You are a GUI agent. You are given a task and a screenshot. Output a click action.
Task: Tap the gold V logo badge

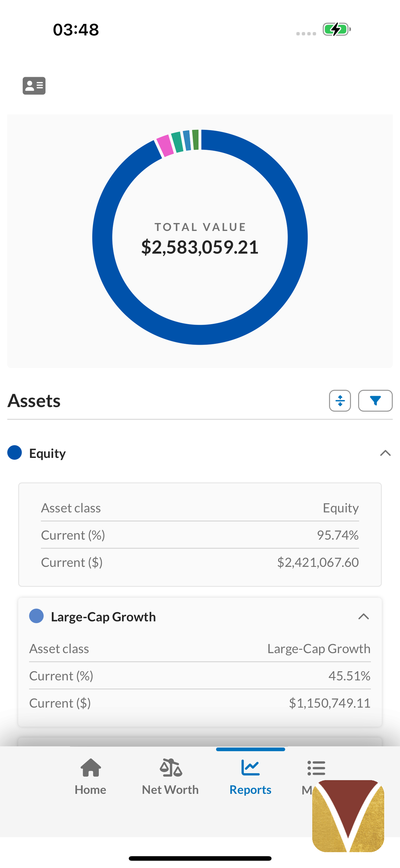348,816
